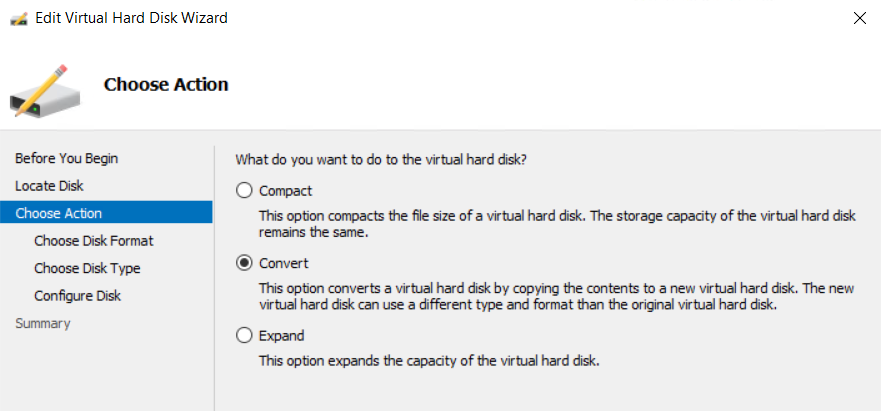Click the bold Choose Action page heading

(x=166, y=84)
